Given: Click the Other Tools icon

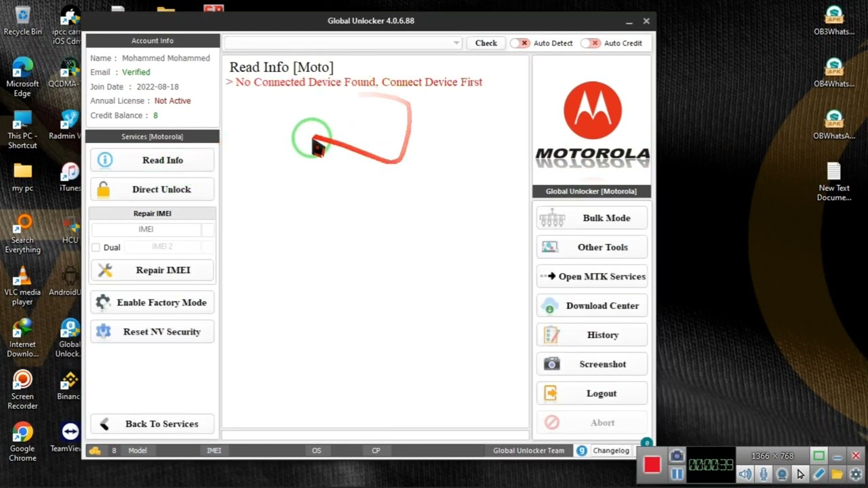Looking at the screenshot, I should (550, 247).
